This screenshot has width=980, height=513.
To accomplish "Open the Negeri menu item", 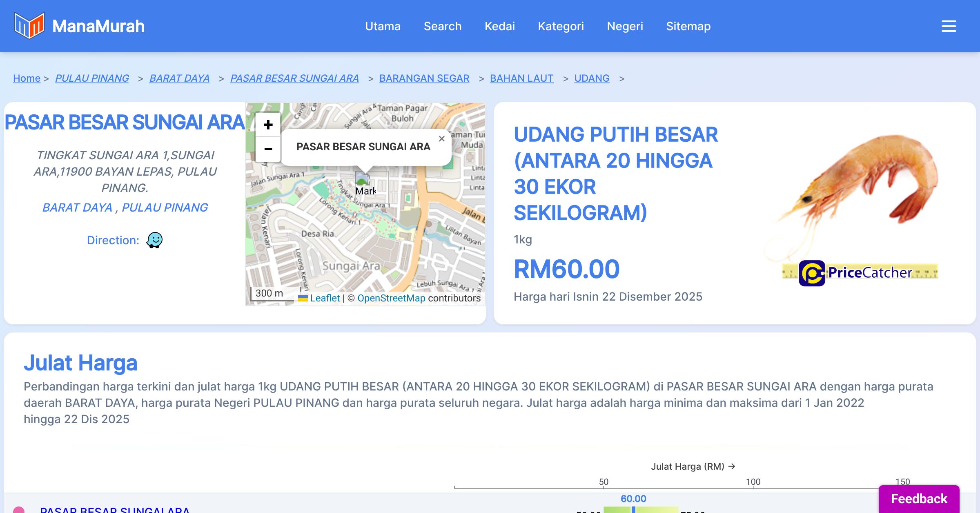I will [625, 26].
